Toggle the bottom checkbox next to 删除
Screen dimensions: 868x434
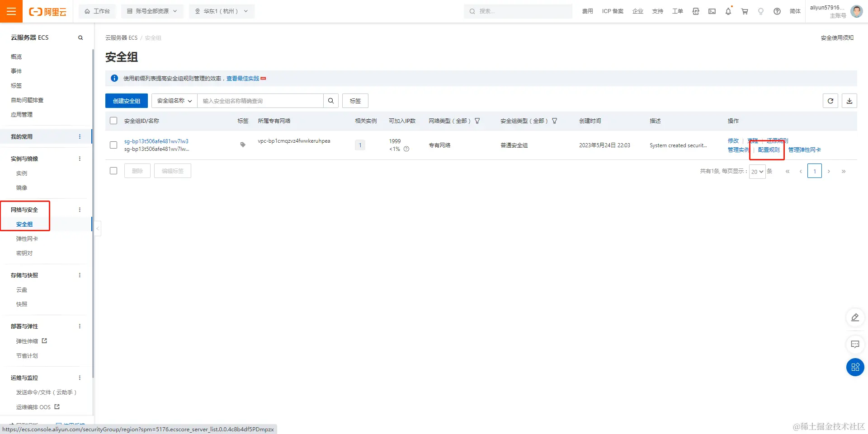[113, 171]
